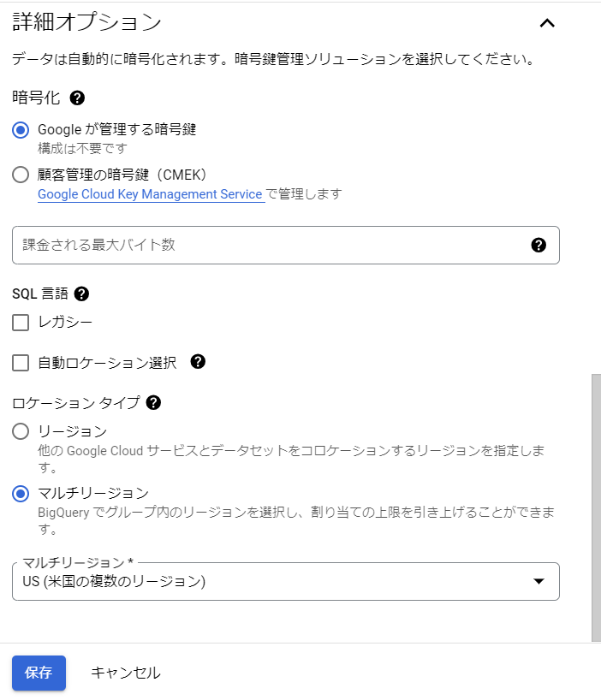
Task: Open the マルチリージョン dropdown
Action: click(x=287, y=581)
